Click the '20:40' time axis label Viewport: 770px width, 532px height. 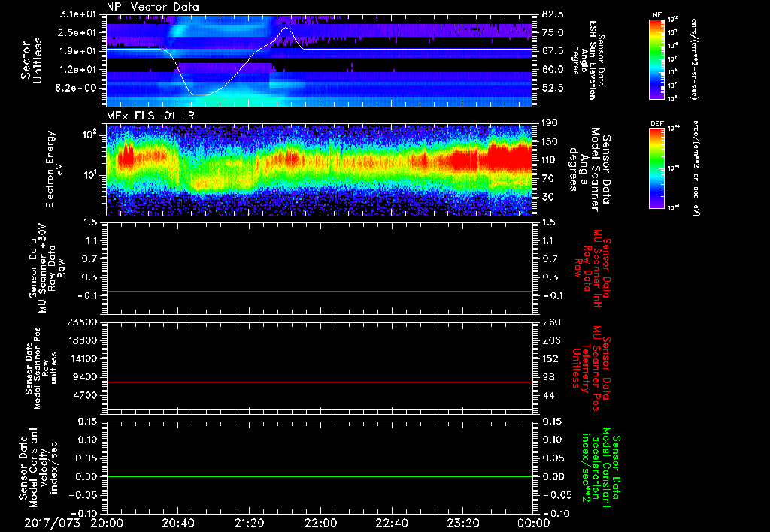click(x=177, y=523)
